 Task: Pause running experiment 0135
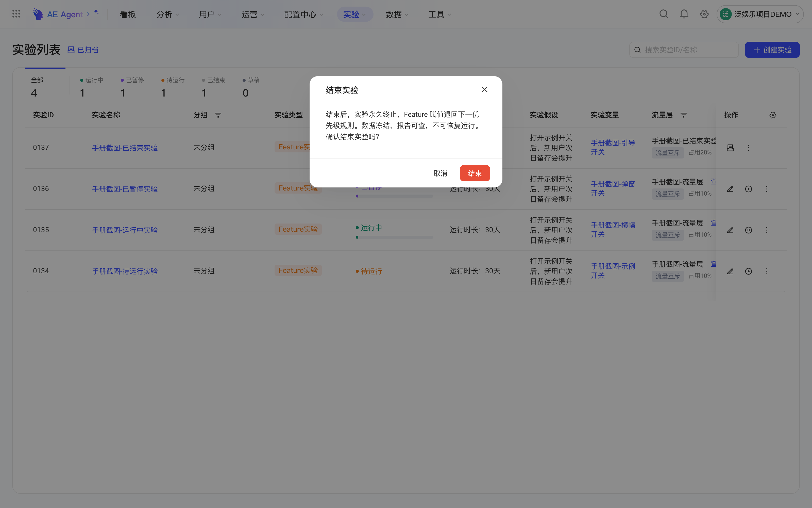pyautogui.click(x=748, y=230)
